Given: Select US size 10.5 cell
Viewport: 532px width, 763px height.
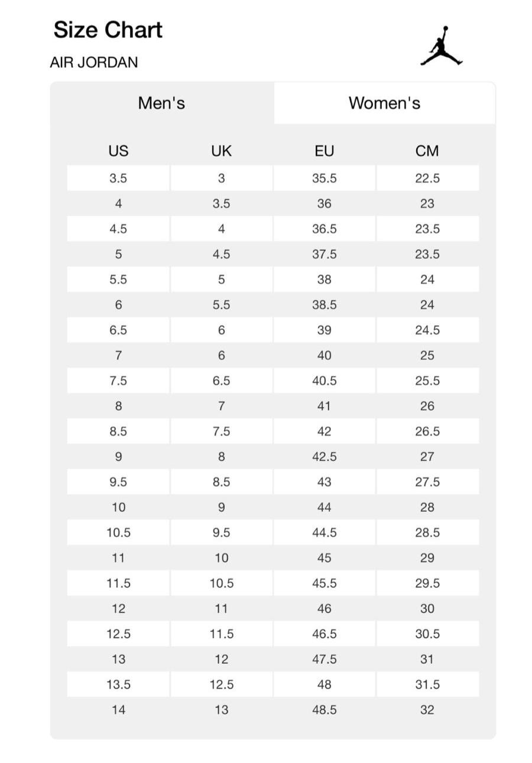Looking at the screenshot, I should (118, 533).
